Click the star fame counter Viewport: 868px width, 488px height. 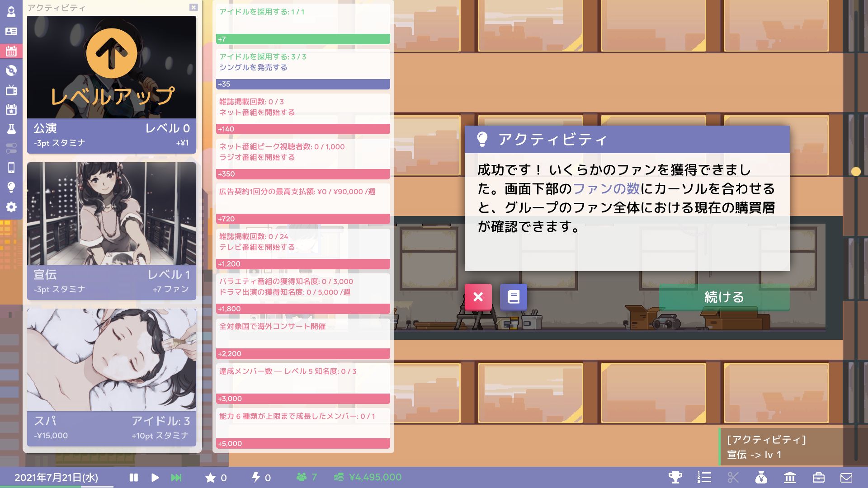point(216,478)
